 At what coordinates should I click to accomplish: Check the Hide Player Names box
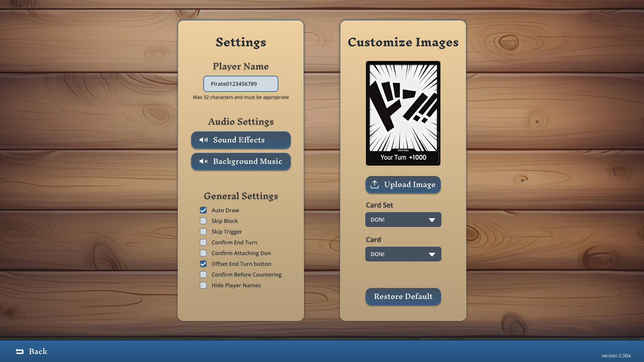203,285
